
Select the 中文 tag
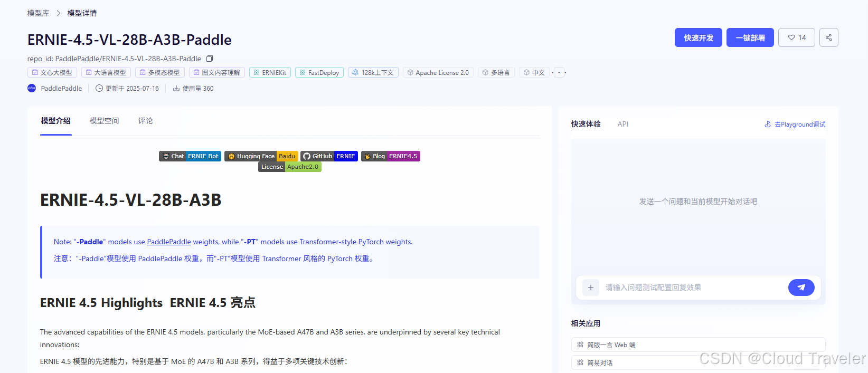pyautogui.click(x=534, y=72)
